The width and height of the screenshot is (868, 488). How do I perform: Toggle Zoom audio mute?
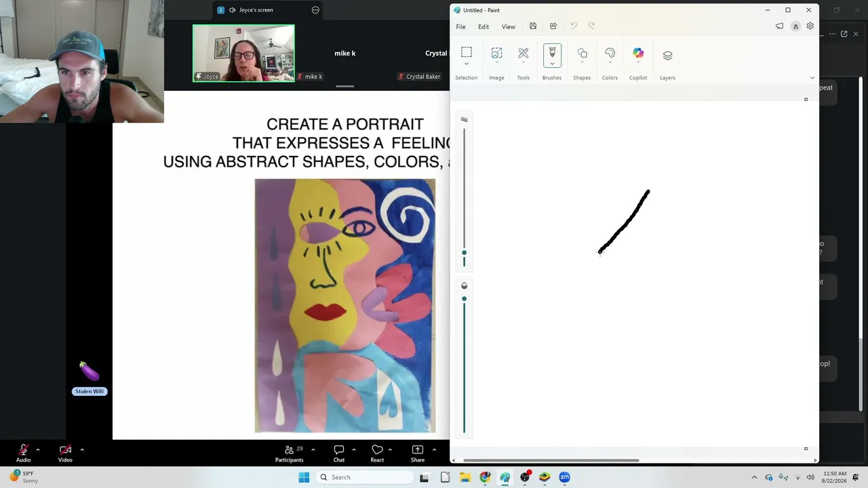pyautogui.click(x=24, y=453)
